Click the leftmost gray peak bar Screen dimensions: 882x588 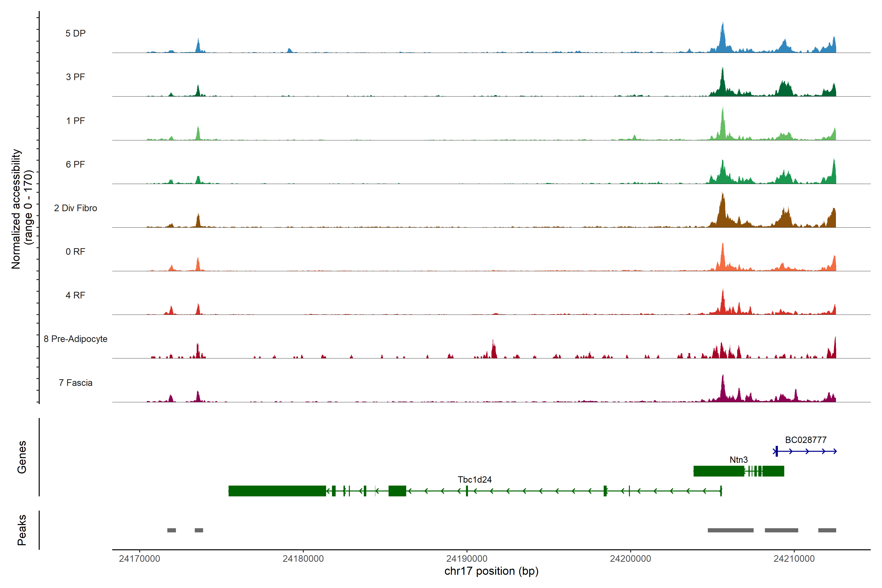pyautogui.click(x=171, y=530)
